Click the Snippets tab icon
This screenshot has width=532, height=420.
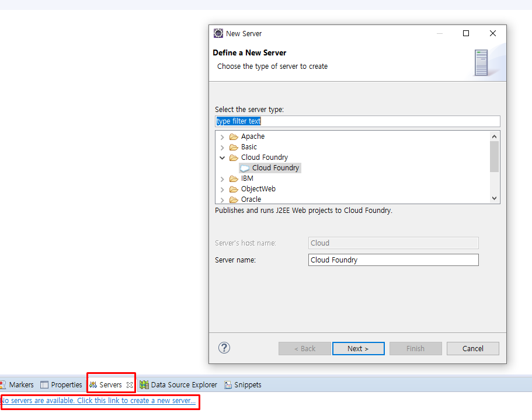[228, 385]
